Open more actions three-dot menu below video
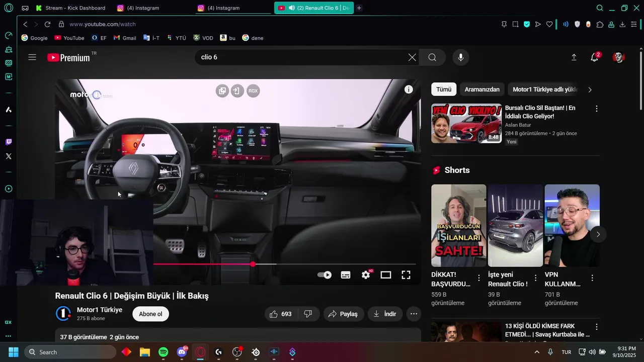The image size is (644, 362). [414, 314]
